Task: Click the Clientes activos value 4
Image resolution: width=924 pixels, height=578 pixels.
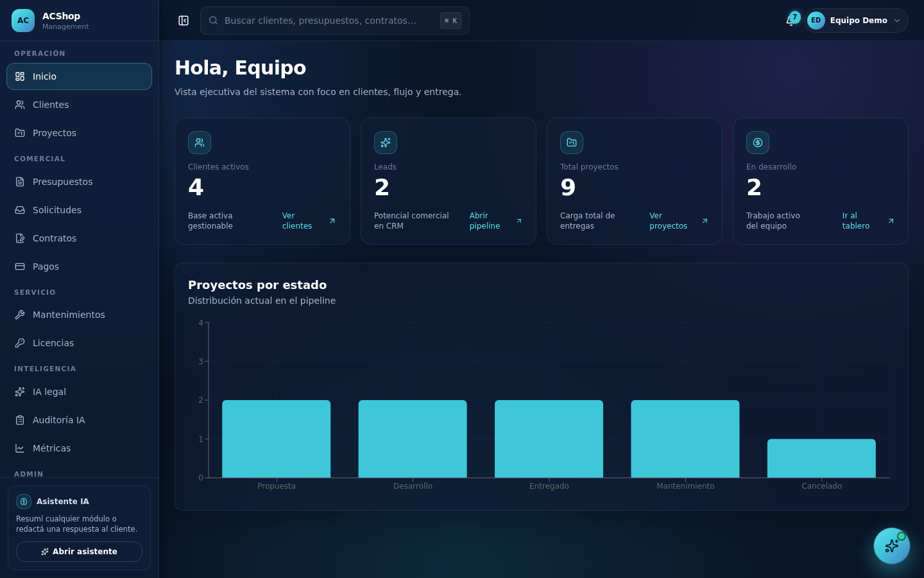Action: pos(196,188)
